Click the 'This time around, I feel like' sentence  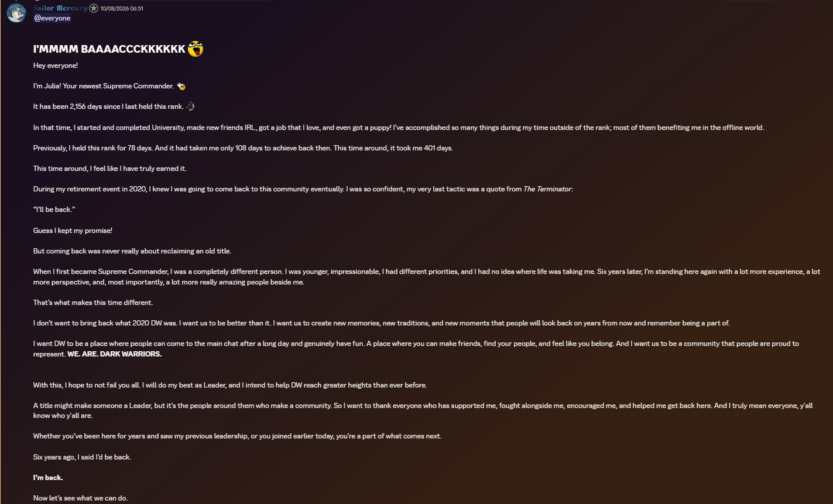pyautogui.click(x=110, y=169)
